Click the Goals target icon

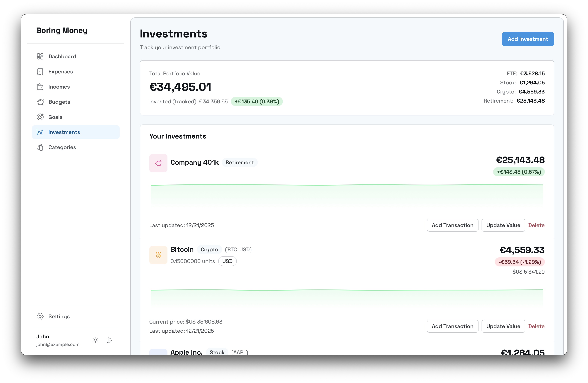pyautogui.click(x=40, y=117)
